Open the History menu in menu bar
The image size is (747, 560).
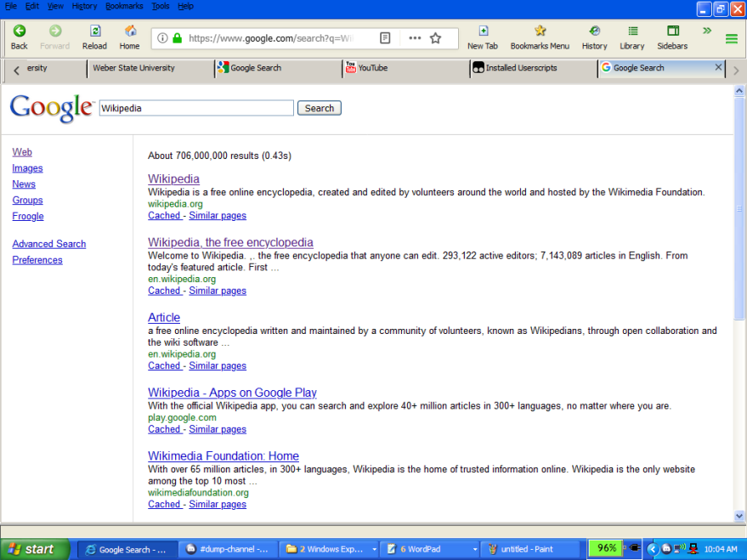pos(84,6)
